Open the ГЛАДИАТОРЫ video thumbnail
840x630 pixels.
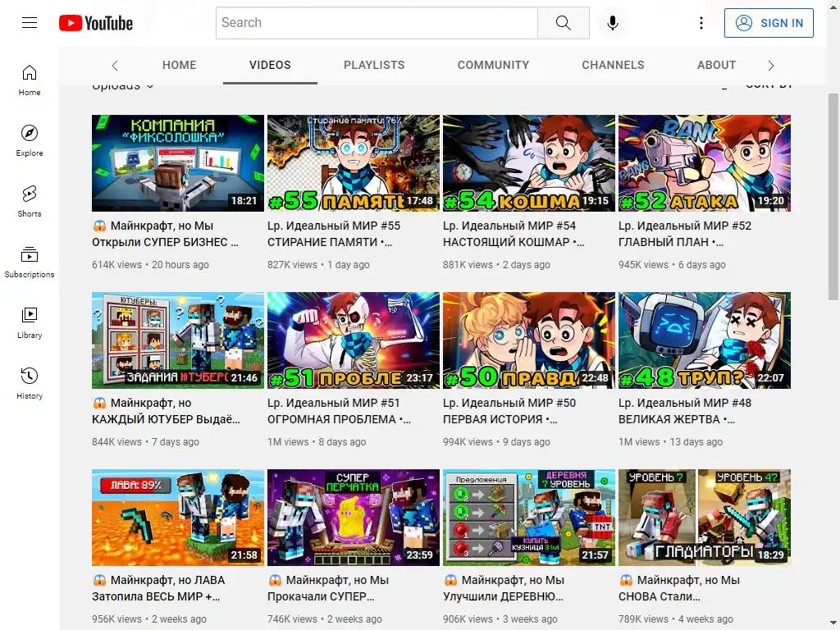coord(705,518)
